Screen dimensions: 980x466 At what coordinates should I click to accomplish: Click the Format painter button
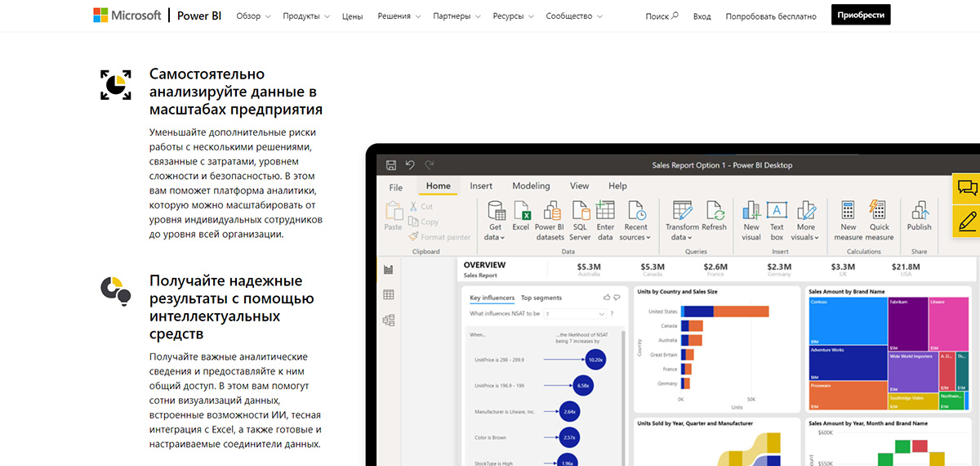(439, 237)
